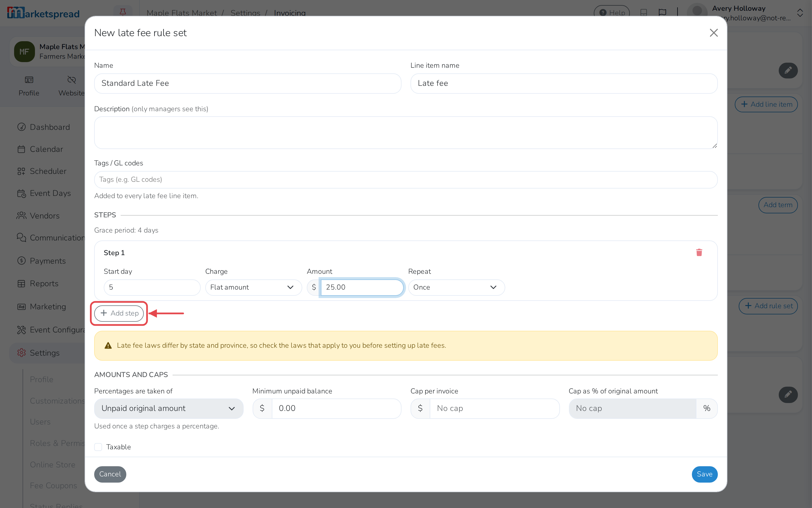Click Maple Flats Market breadcrumb
Viewport: 812px width, 508px height.
pos(182,13)
